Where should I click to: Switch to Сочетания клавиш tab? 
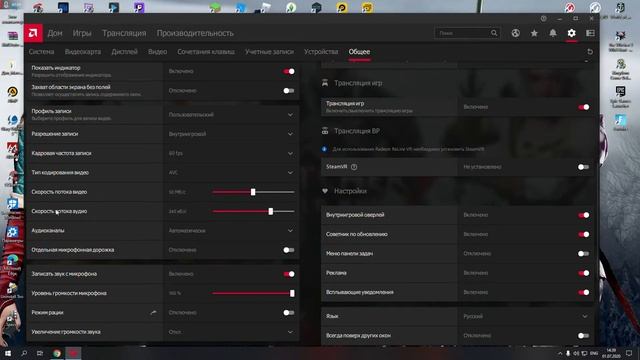(x=206, y=52)
